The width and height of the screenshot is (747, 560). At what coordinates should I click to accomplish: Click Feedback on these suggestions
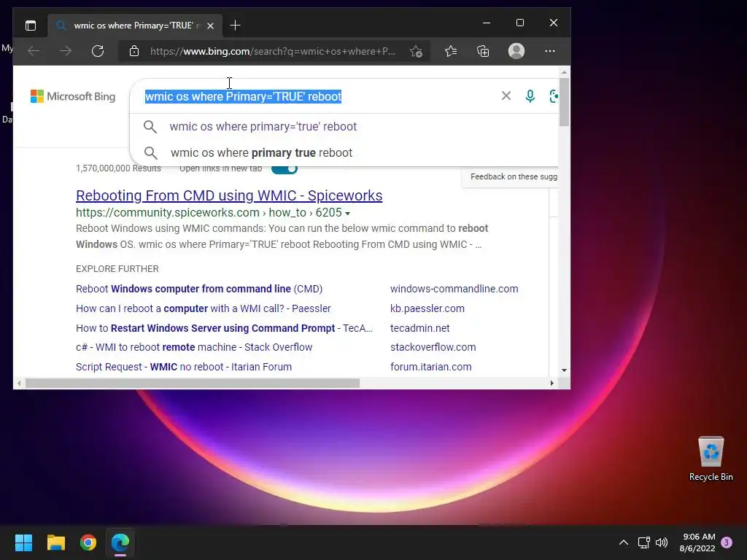514,176
